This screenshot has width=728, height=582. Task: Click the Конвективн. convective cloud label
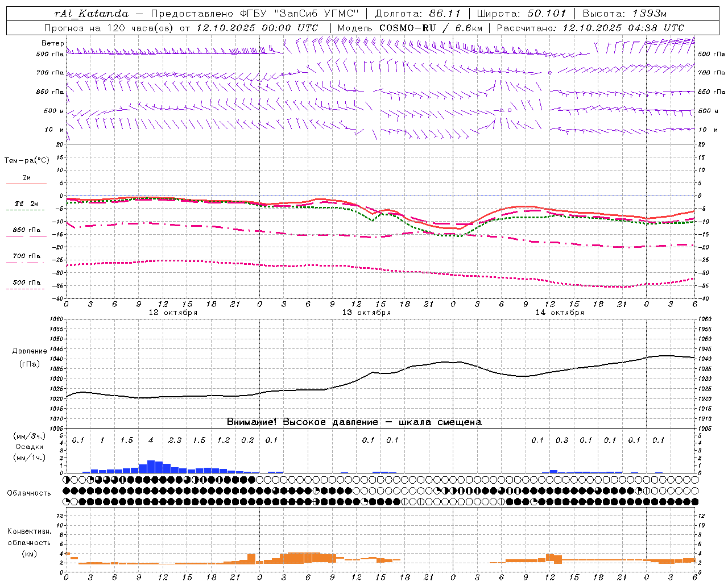[x=30, y=531]
